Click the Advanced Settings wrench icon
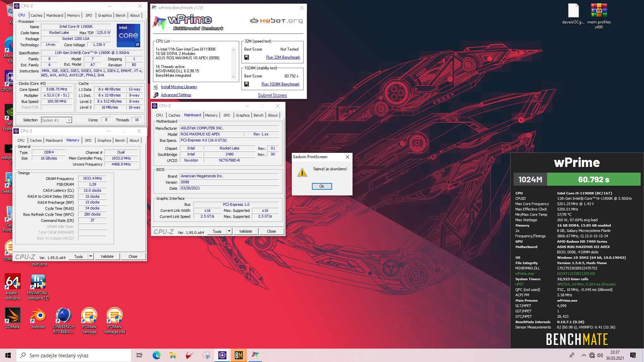 pyautogui.click(x=156, y=95)
